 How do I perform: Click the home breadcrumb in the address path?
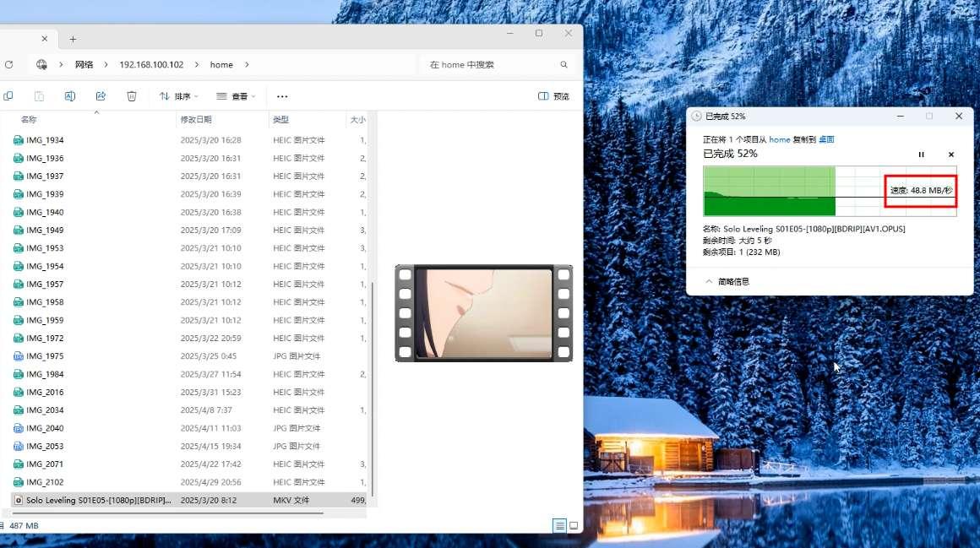[x=221, y=64]
